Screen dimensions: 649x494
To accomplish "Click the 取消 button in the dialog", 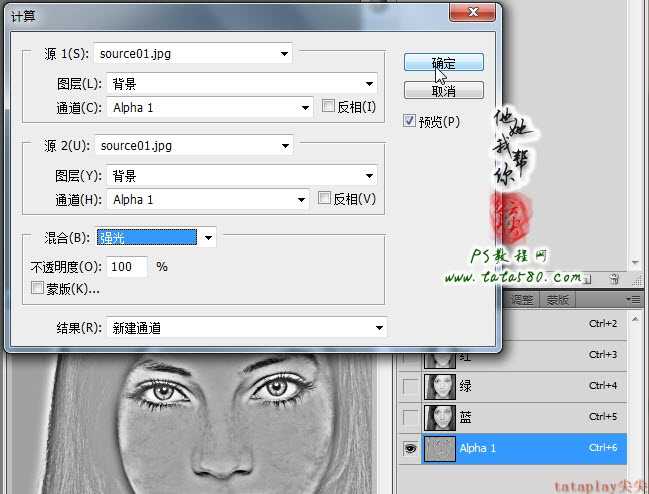I will pyautogui.click(x=443, y=90).
